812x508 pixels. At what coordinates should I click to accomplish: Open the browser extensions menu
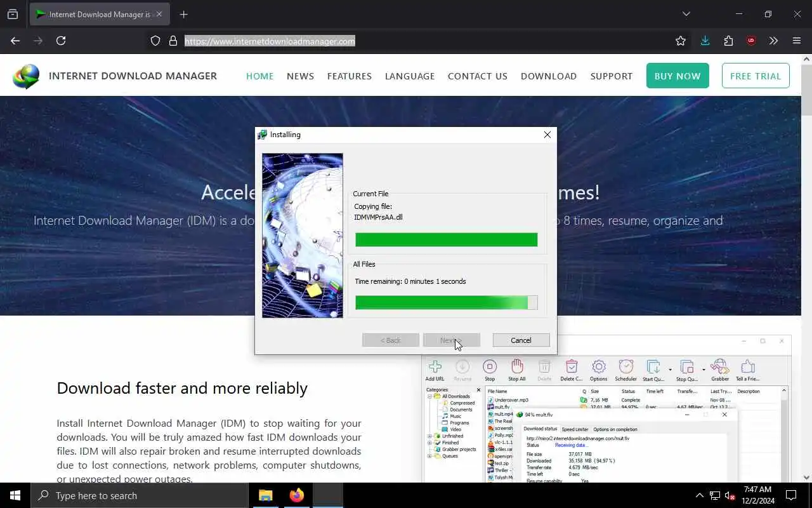[728, 41]
